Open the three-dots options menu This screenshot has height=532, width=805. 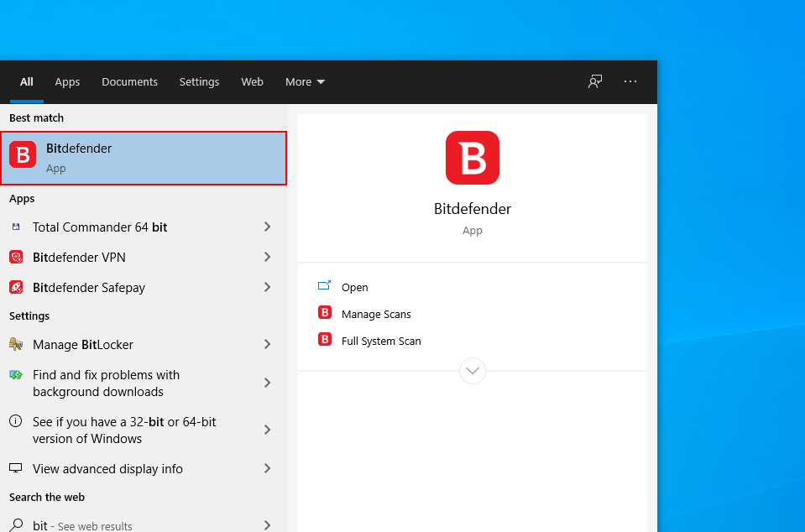point(630,81)
